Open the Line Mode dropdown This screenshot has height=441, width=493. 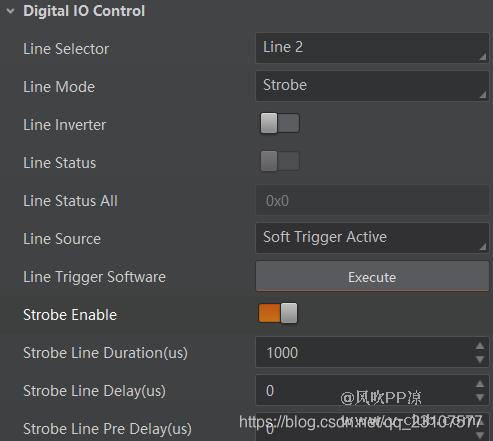(372, 86)
